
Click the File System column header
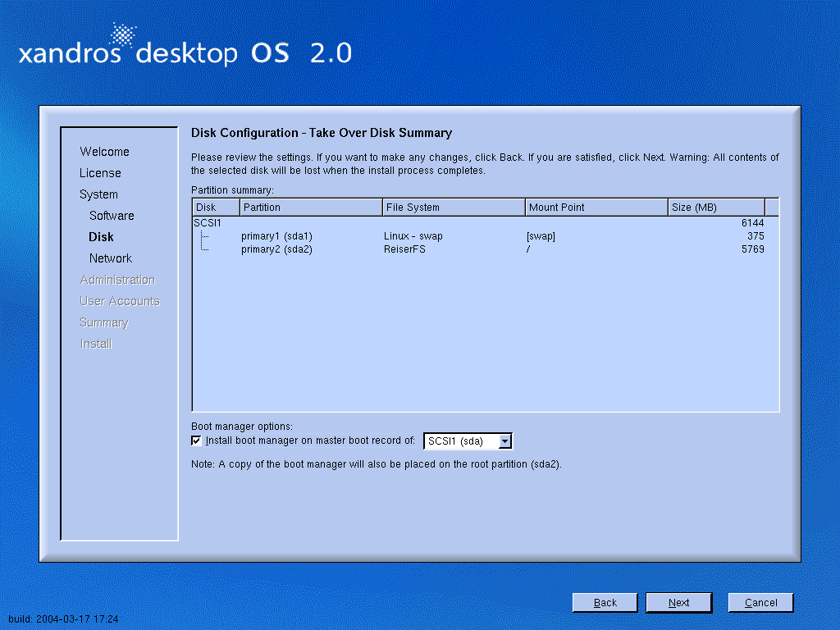454,208
